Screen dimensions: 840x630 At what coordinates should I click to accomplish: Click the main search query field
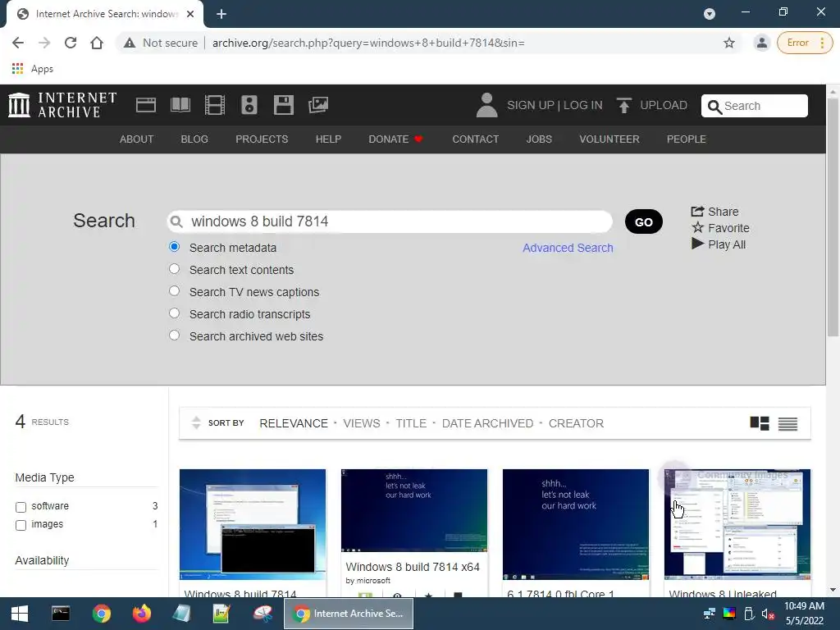[390, 221]
